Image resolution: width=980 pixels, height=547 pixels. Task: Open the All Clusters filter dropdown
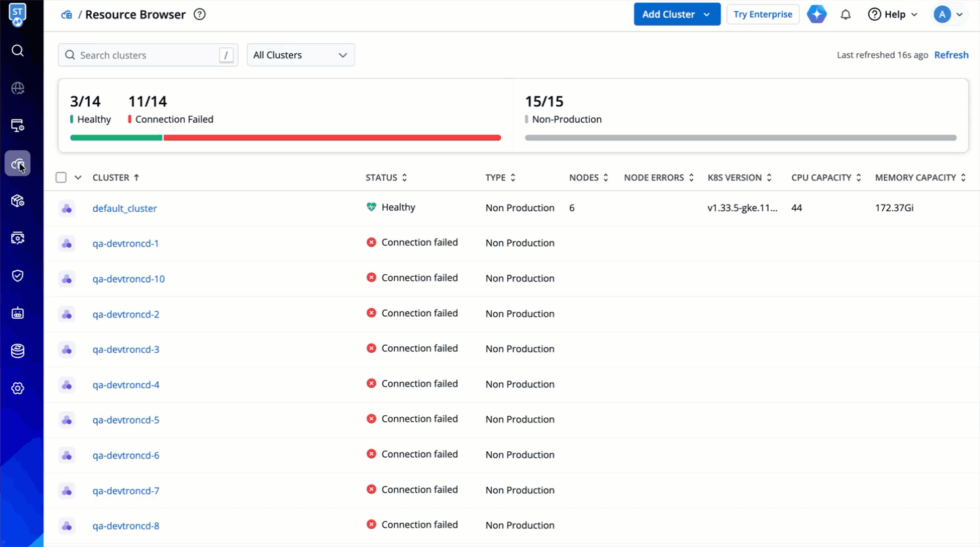coord(300,55)
